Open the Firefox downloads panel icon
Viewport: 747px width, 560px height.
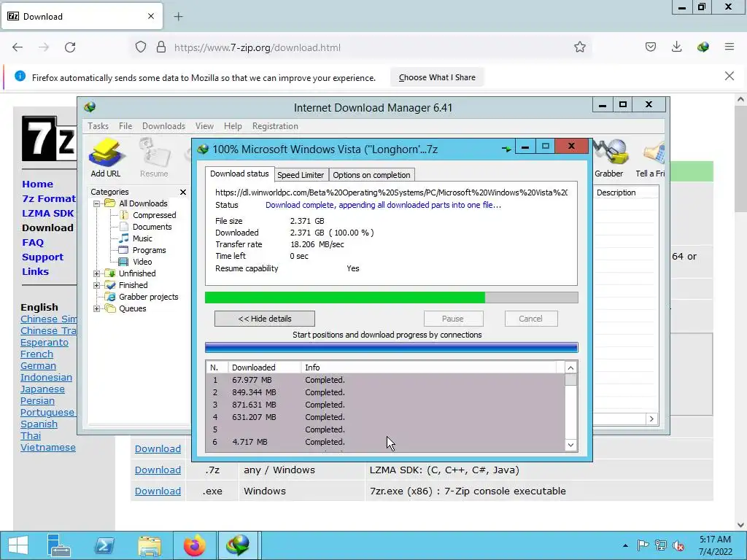[677, 47]
